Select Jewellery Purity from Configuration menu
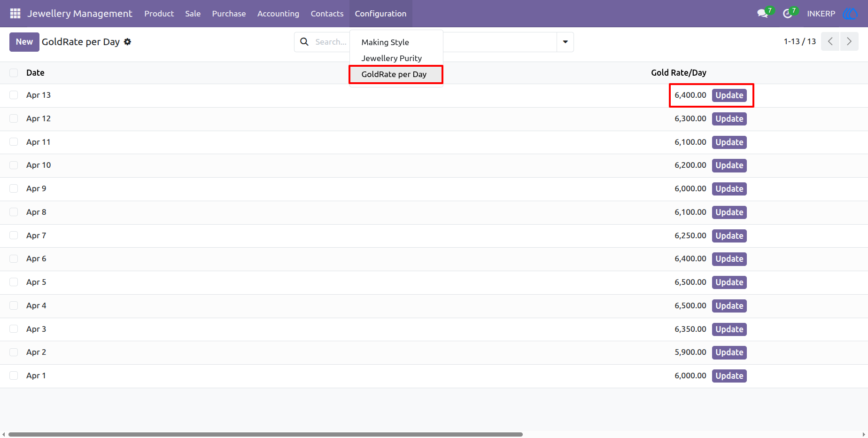This screenshot has width=868, height=438. (x=392, y=58)
